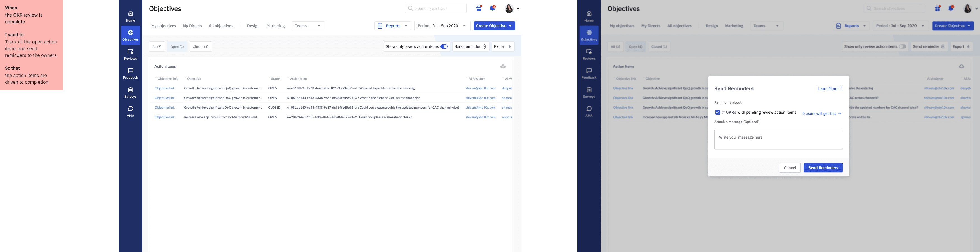
Task: Click Export button in the dimmed screen
Action: click(961, 46)
